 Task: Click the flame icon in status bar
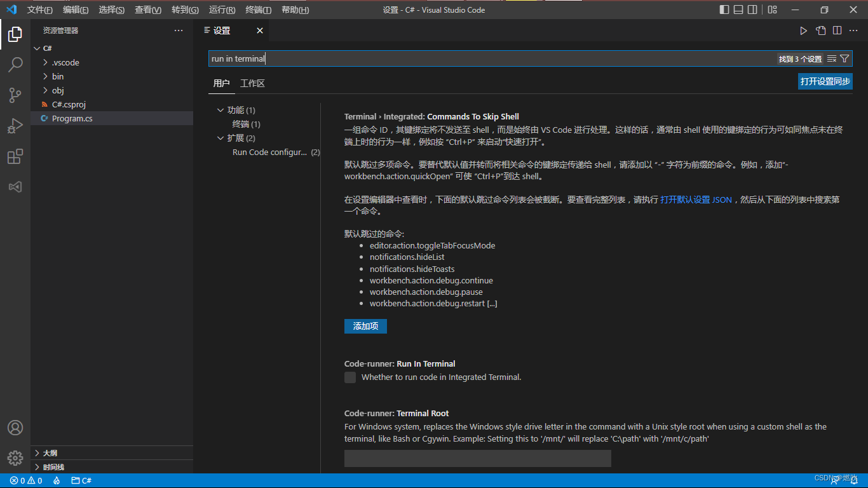(x=57, y=480)
